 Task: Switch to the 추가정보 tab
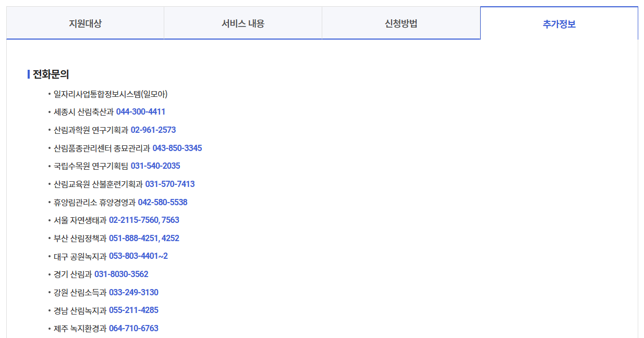click(559, 22)
